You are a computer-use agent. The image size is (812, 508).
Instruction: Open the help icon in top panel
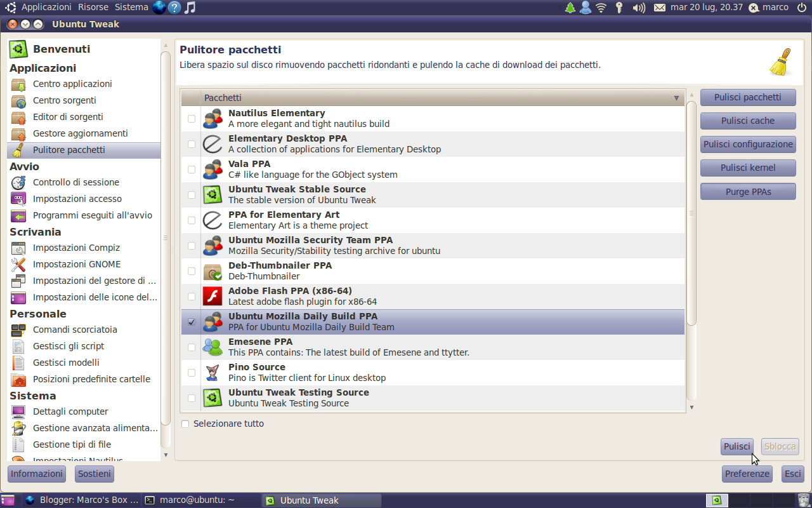point(174,8)
